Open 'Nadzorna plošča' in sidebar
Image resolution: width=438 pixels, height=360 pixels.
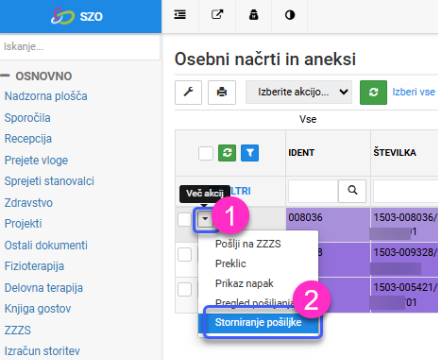point(46,96)
